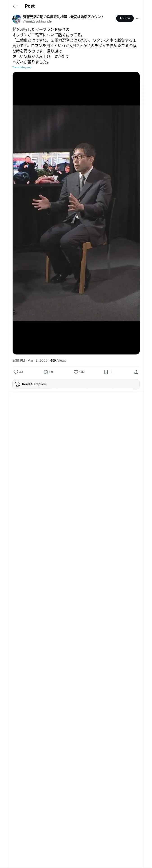Open the three-dot more options menu

click(x=138, y=18)
